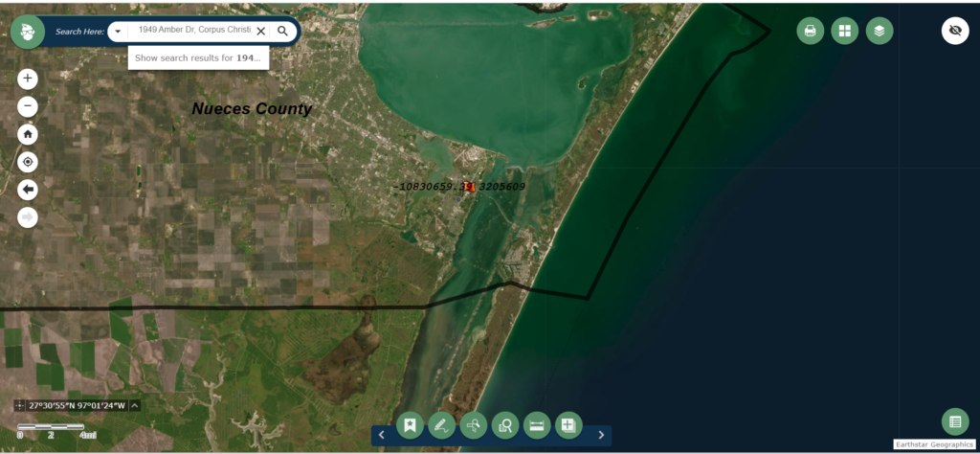Click the Print map icon
This screenshot has width=980, height=454.
tap(810, 31)
